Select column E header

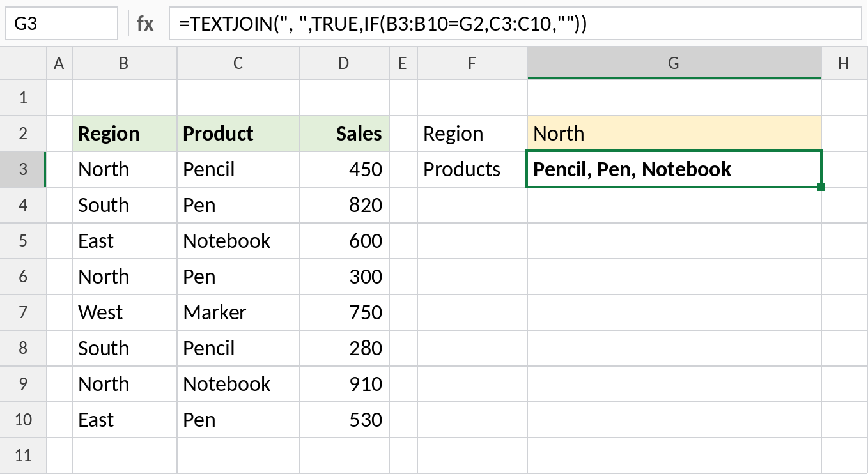click(x=403, y=63)
